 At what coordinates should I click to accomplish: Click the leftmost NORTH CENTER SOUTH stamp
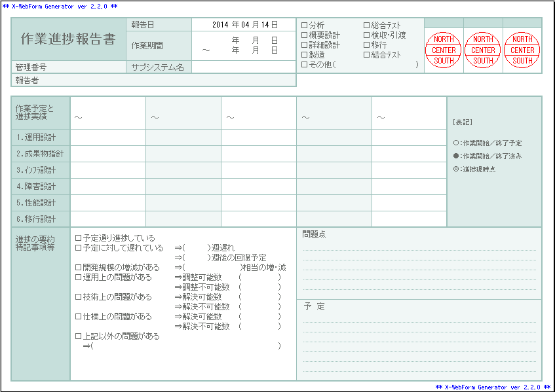(x=444, y=50)
